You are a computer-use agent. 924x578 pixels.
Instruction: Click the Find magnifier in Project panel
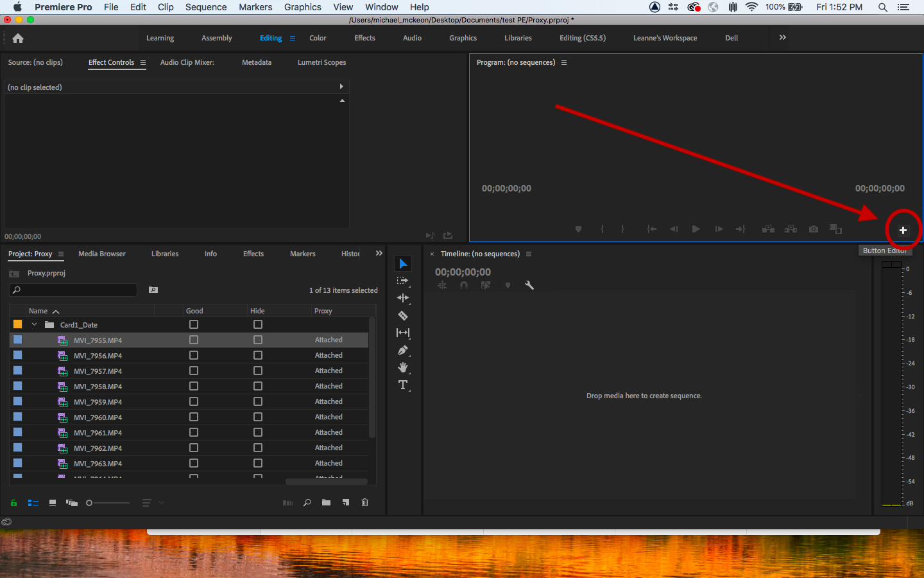tap(307, 503)
